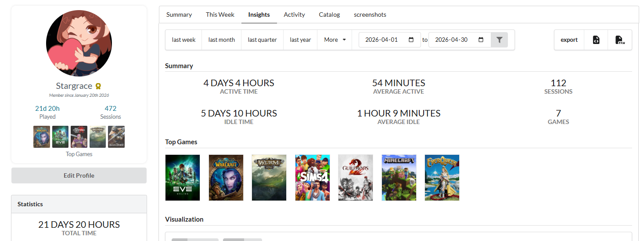
Task: Switch to the Summary tab
Action: pyautogui.click(x=179, y=15)
